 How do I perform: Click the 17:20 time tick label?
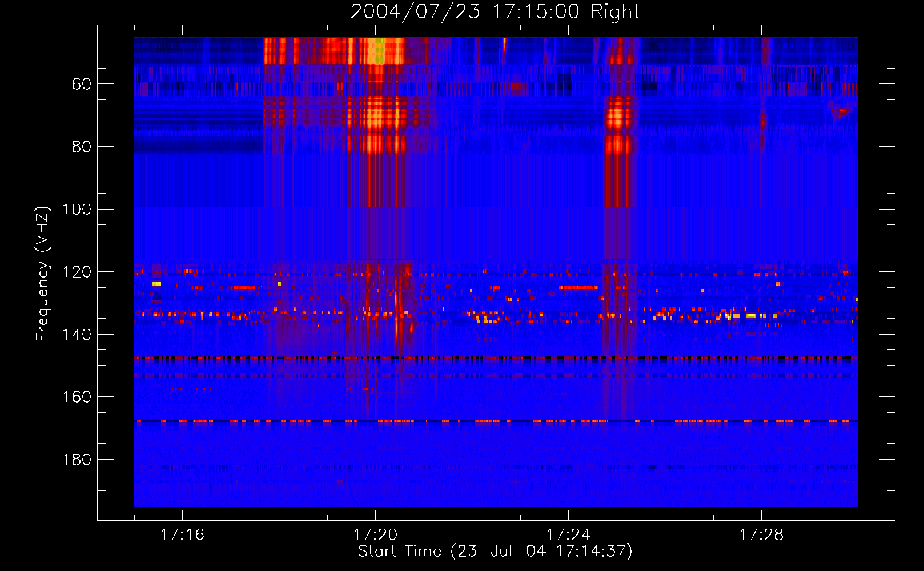[375, 535]
